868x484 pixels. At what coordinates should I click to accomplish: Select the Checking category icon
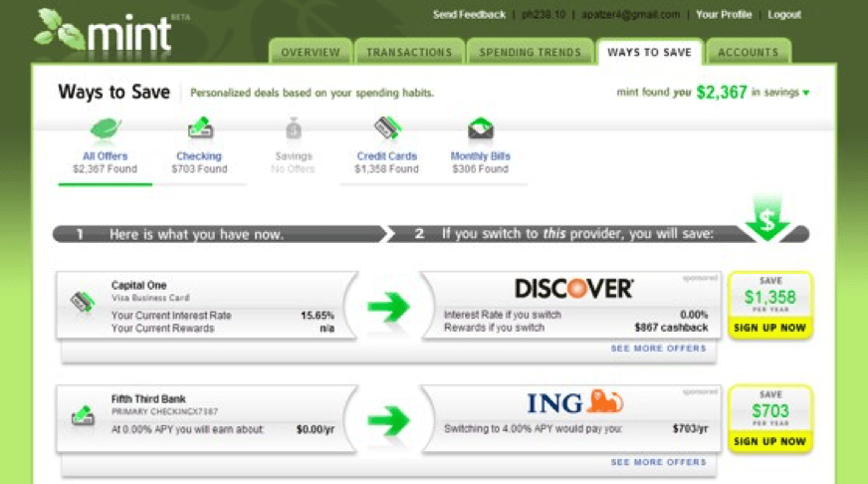pyautogui.click(x=200, y=127)
